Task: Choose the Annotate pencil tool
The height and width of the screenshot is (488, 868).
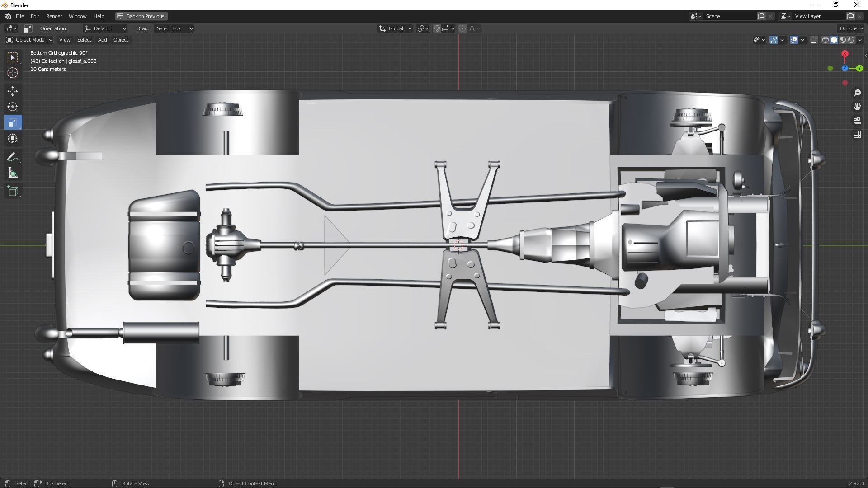Action: [x=13, y=157]
